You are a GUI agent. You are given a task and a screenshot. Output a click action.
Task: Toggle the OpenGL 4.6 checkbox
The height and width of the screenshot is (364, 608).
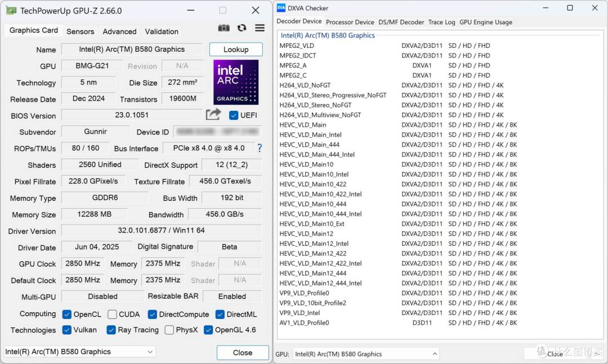click(x=208, y=330)
